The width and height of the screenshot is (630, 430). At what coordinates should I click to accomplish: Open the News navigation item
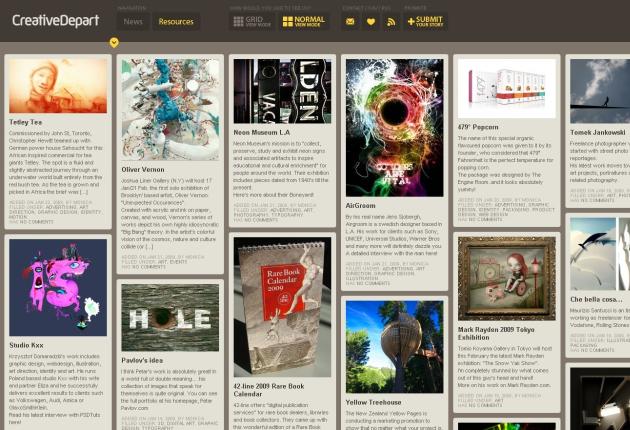point(133,22)
